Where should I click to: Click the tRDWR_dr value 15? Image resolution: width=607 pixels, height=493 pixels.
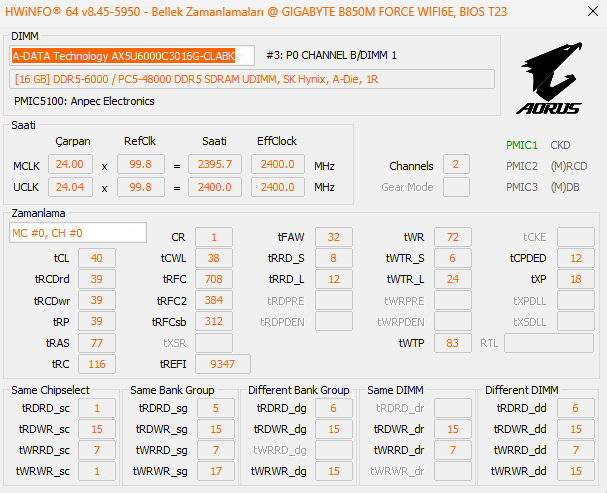[453, 429]
